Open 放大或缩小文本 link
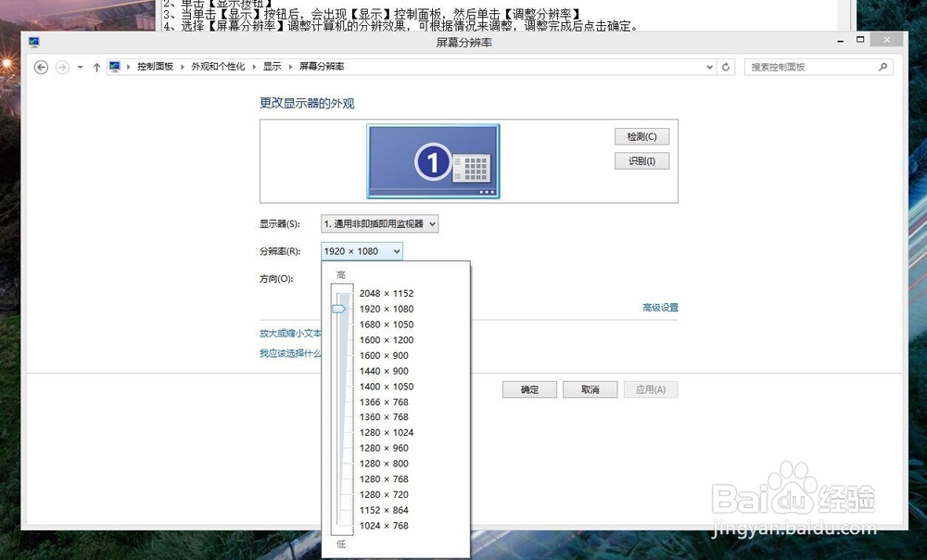The height and width of the screenshot is (560, 927). pyautogui.click(x=290, y=334)
